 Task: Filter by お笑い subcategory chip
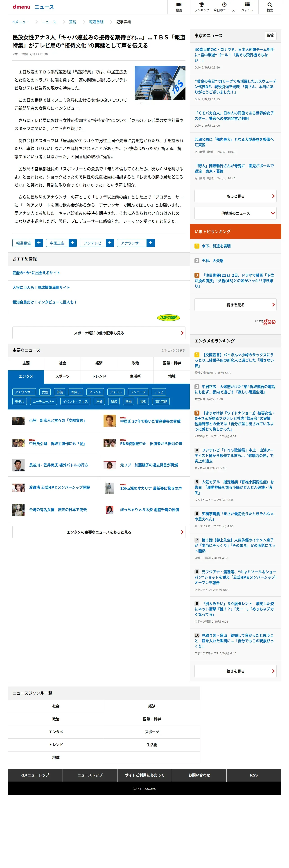click(76, 392)
